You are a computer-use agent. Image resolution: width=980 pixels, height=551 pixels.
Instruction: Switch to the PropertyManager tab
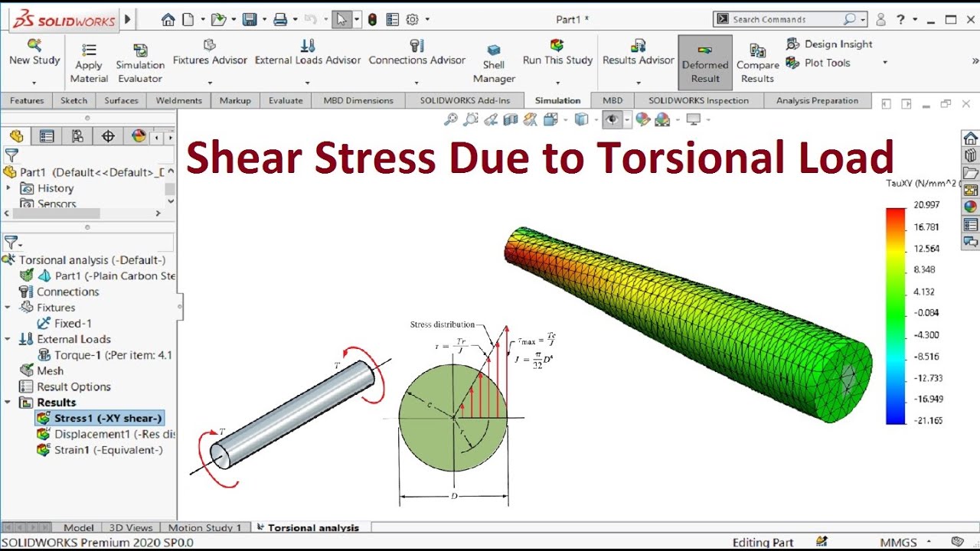(47, 136)
